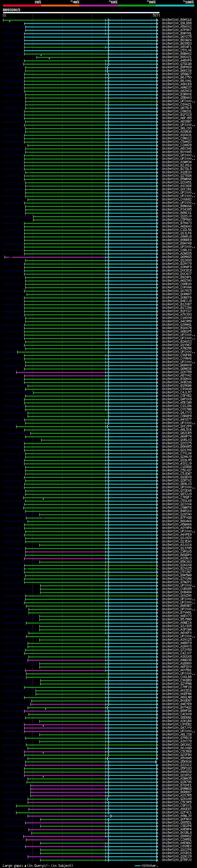197x868 pixels.
Task: Select hit label UniRef100_Q1GIP6
Action: click(177, 850)
